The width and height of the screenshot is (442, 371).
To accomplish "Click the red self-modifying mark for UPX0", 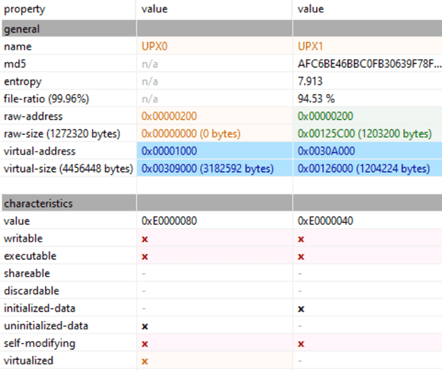I will click(145, 344).
